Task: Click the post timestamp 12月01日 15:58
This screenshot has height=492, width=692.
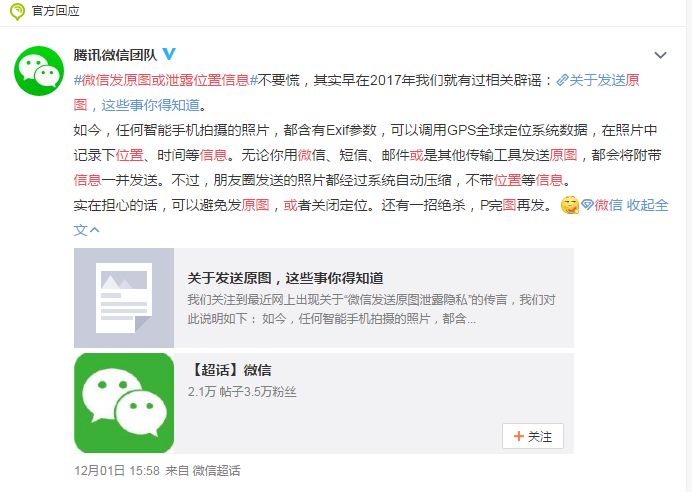Action: point(117,470)
